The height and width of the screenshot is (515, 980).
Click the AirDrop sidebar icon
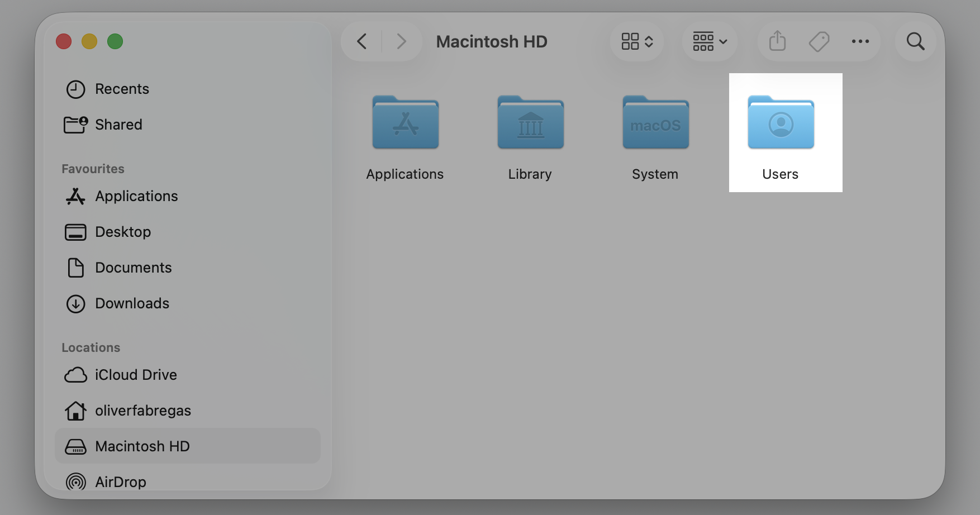(x=75, y=481)
